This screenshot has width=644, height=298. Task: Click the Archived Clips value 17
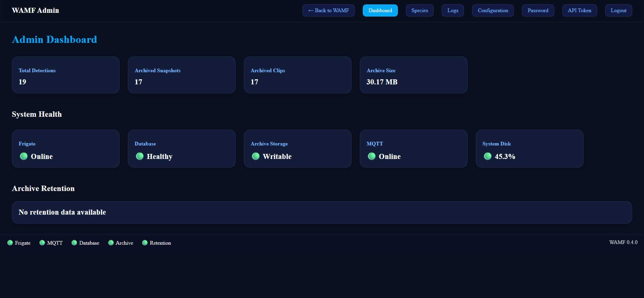click(x=254, y=82)
